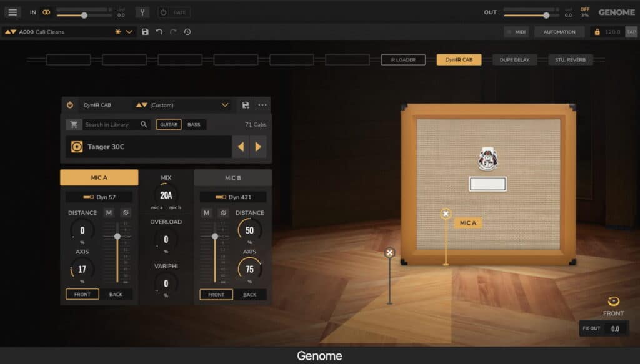
Task: Undo the last action
Action: [159, 32]
